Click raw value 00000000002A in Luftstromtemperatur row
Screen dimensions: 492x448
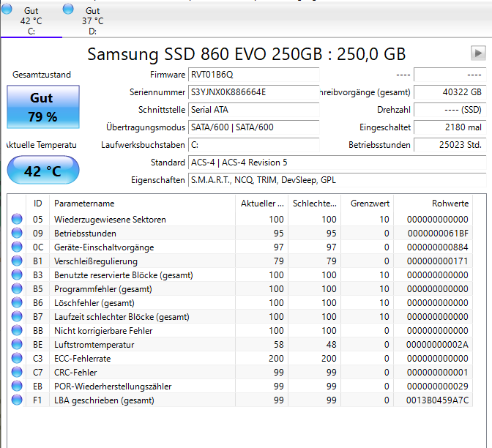click(x=437, y=345)
